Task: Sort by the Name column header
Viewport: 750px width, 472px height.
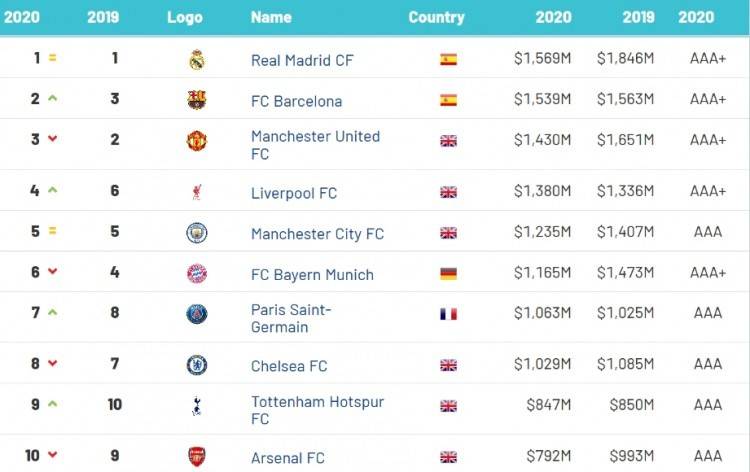Action: coord(271,17)
